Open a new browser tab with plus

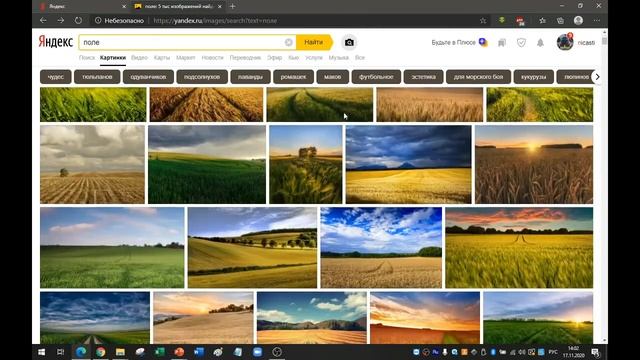(x=232, y=6)
